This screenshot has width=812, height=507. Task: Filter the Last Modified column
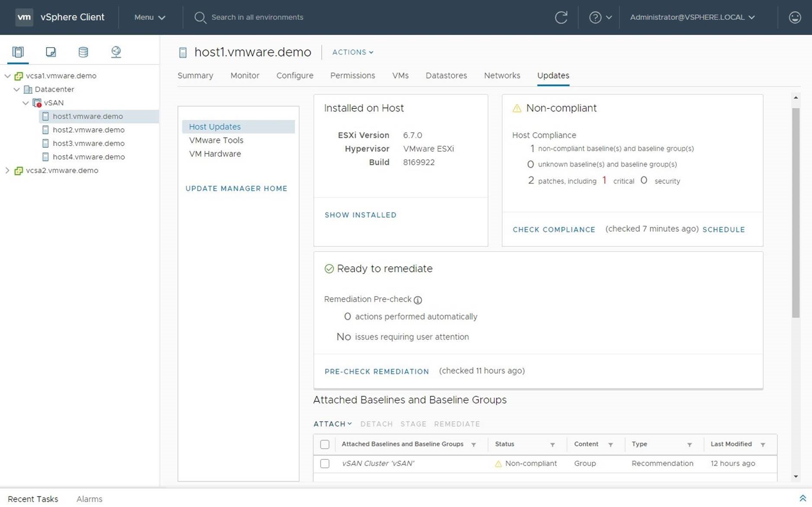click(763, 445)
